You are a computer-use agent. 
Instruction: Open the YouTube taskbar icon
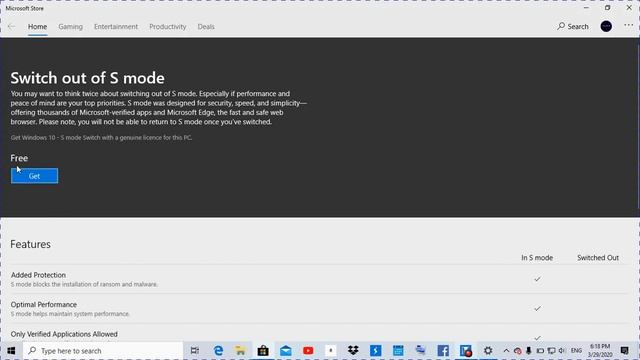[308, 351]
